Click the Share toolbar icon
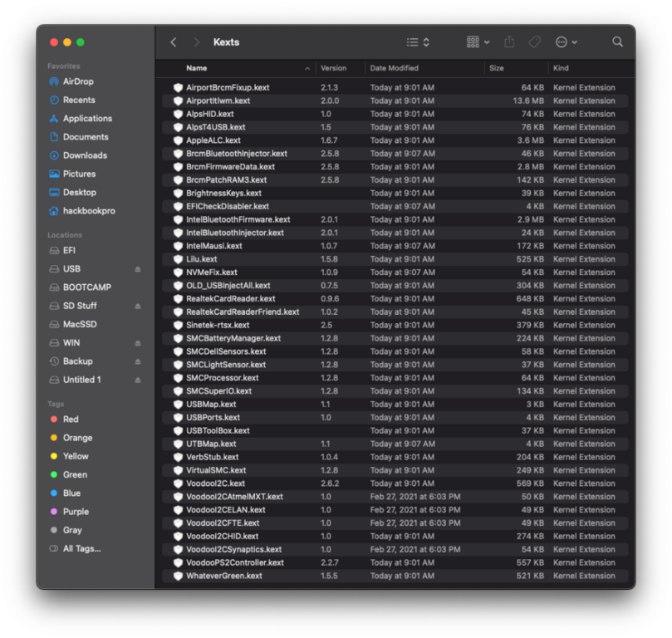The height and width of the screenshot is (638, 672). (510, 42)
